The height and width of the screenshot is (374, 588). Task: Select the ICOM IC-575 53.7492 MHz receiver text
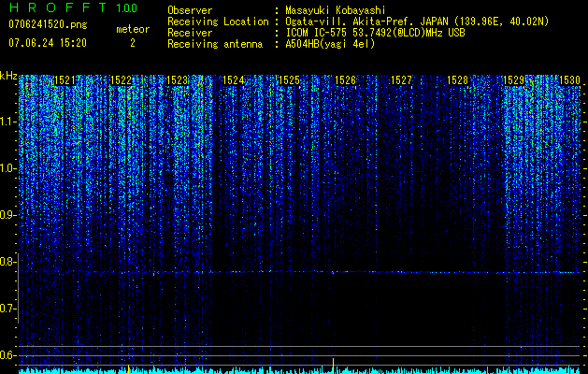[375, 33]
